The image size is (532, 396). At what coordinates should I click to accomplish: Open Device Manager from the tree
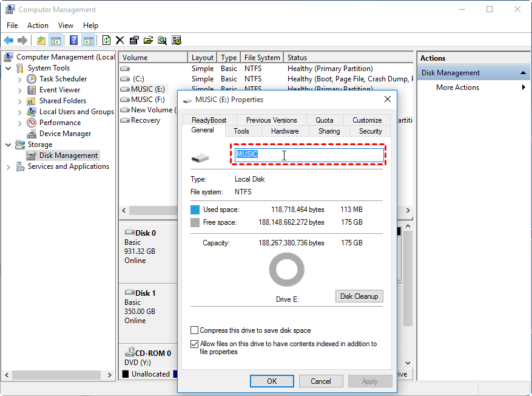[65, 134]
